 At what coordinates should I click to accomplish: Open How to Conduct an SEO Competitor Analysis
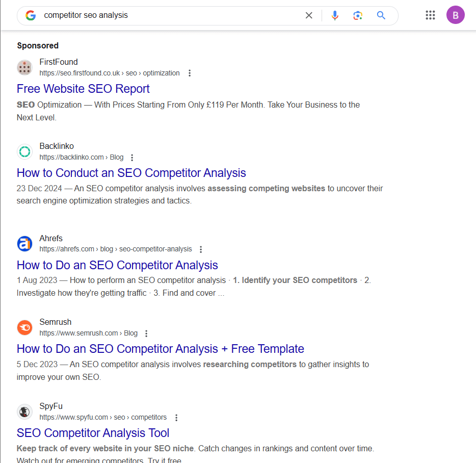pos(131,173)
